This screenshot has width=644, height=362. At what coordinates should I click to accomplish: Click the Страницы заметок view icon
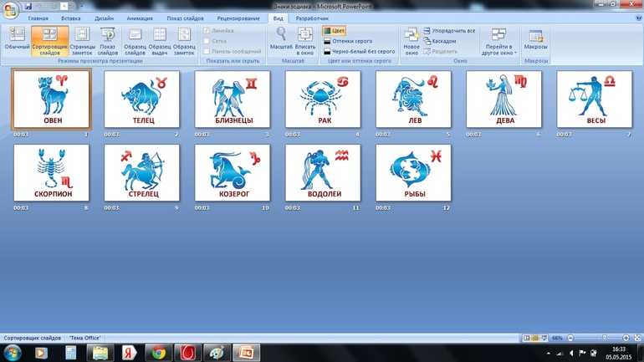coord(82,39)
